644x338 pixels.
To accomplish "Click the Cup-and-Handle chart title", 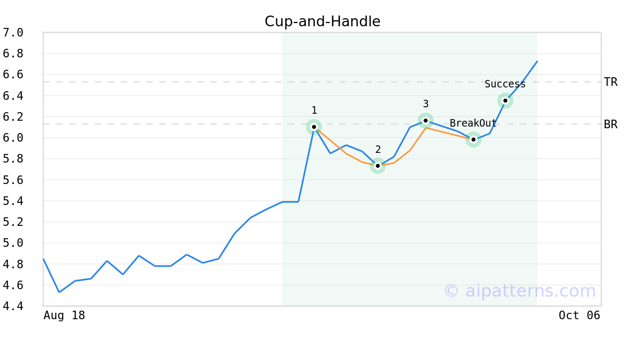I will (x=322, y=21).
